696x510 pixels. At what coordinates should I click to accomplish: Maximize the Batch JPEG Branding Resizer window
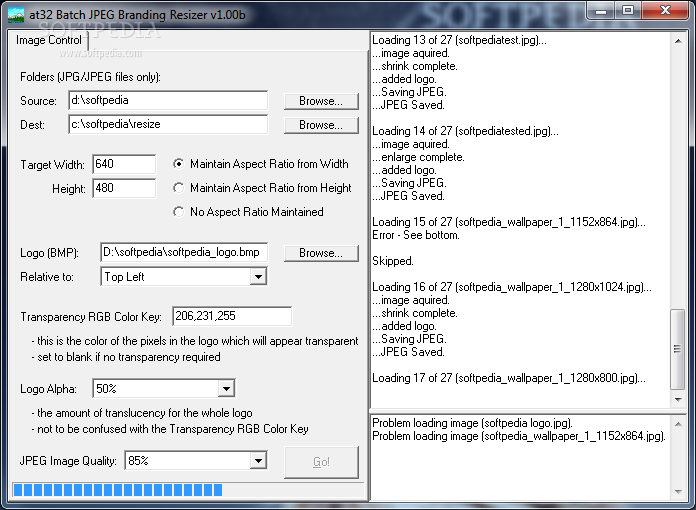coord(628,11)
